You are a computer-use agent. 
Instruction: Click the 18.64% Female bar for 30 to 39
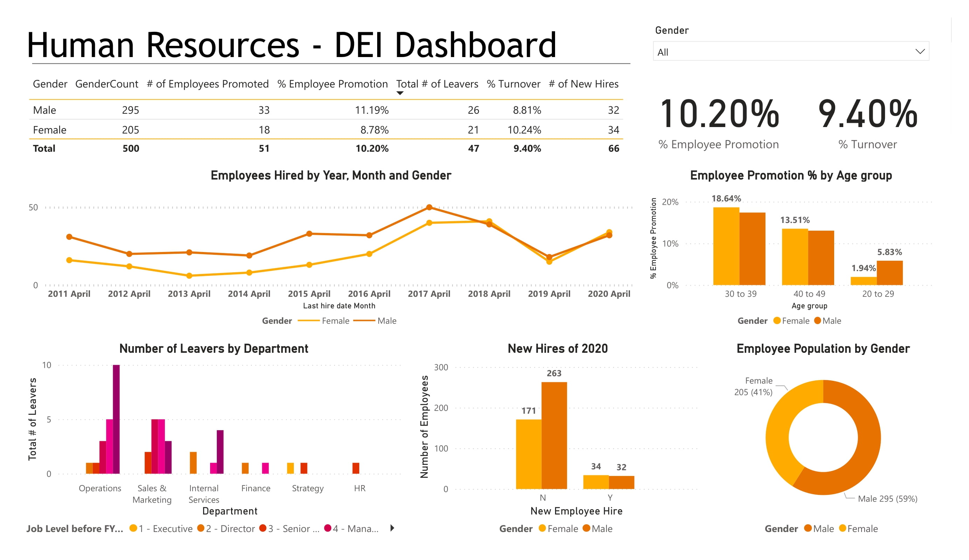(726, 246)
